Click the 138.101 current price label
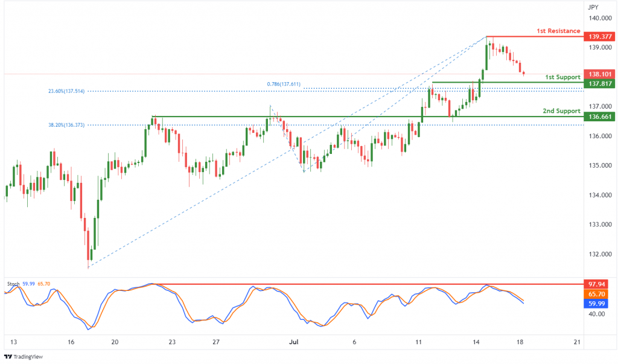 (599, 74)
